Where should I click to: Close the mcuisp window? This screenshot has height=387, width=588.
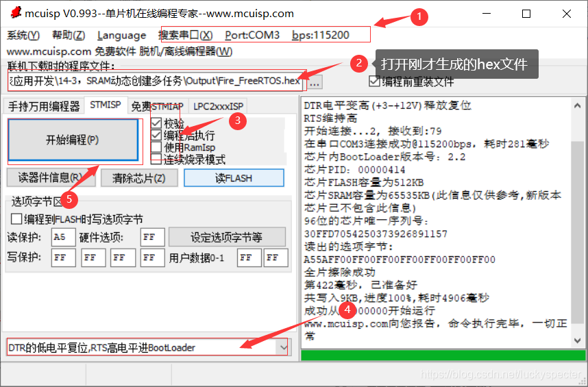coord(567,14)
